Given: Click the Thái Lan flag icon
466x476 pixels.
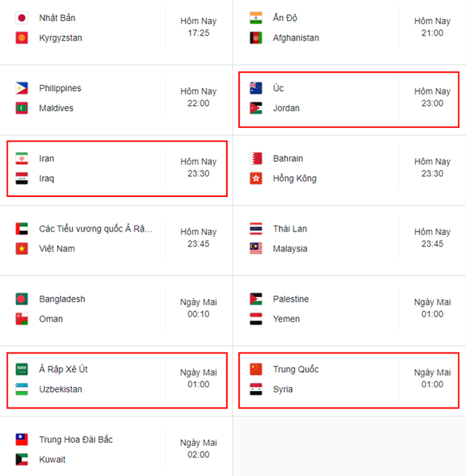Looking at the screenshot, I should 256,229.
